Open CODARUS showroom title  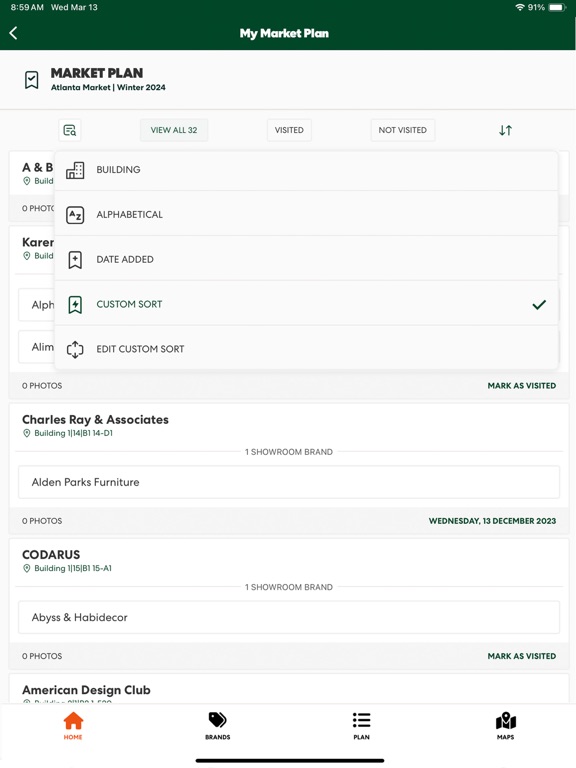51,555
